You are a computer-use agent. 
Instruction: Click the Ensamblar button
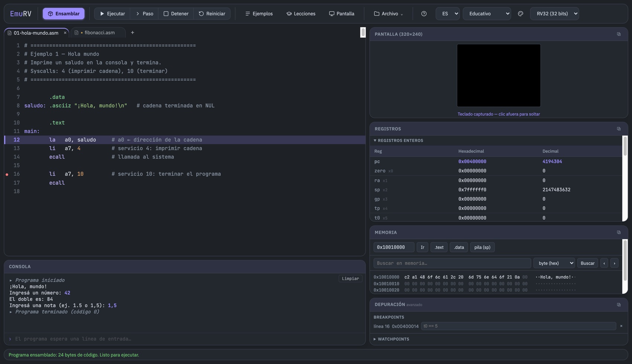[x=64, y=14]
